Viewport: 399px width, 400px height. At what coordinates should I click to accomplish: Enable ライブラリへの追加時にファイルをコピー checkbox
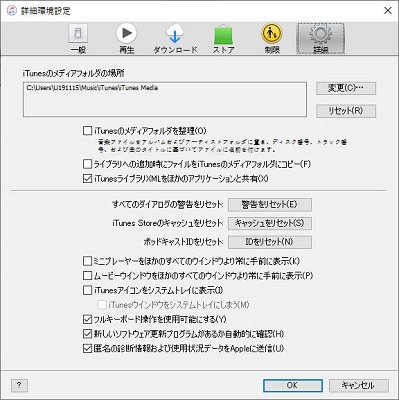(87, 164)
